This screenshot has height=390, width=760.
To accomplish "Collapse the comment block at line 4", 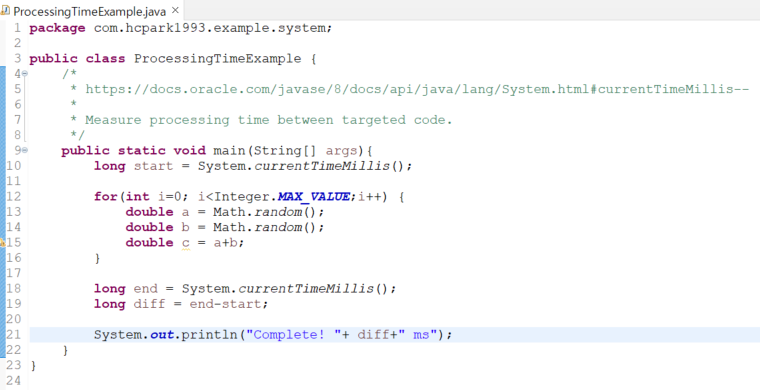I will tap(24, 74).
